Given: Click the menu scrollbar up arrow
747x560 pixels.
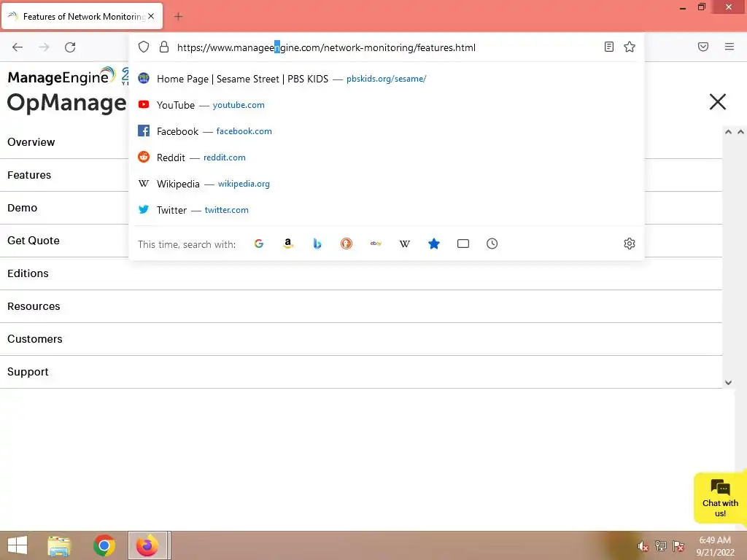Looking at the screenshot, I should tap(728, 132).
